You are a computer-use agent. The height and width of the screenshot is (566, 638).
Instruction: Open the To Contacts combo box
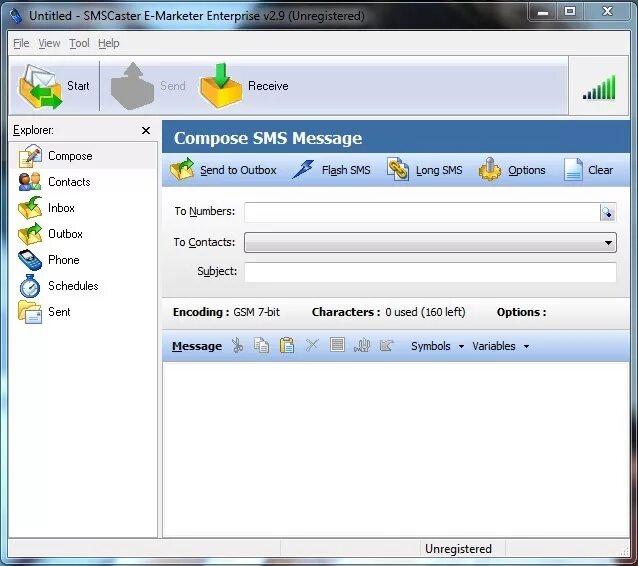pos(430,243)
